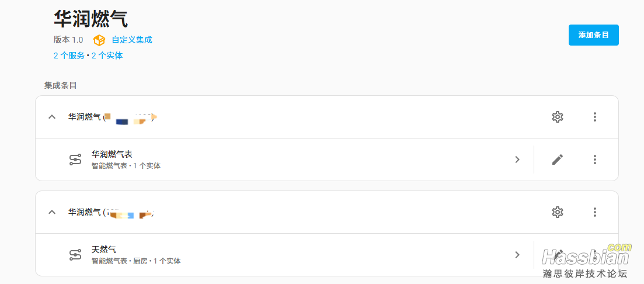Click the device icon beside 华润燃气表
Image resolution: width=644 pixels, height=284 pixels.
click(x=75, y=160)
